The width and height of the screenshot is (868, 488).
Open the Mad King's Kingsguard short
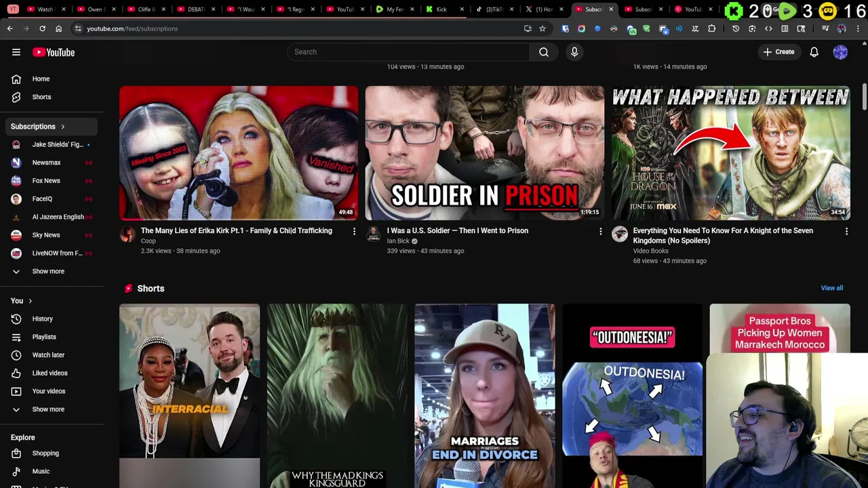pyautogui.click(x=337, y=396)
